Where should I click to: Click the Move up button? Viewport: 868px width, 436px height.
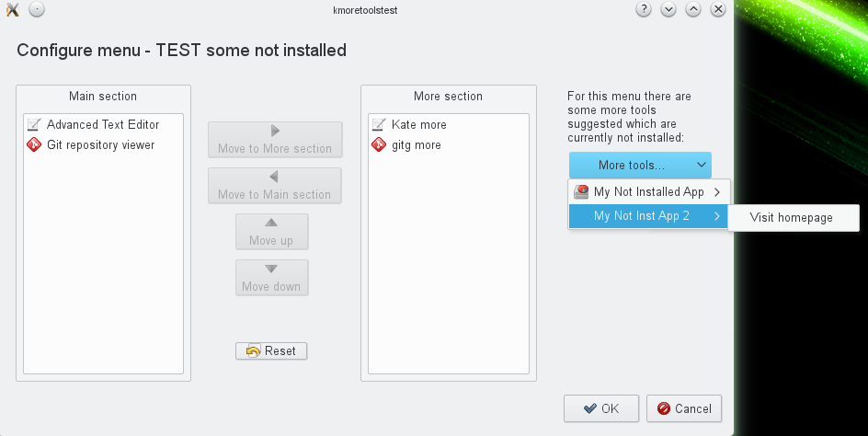[271, 232]
